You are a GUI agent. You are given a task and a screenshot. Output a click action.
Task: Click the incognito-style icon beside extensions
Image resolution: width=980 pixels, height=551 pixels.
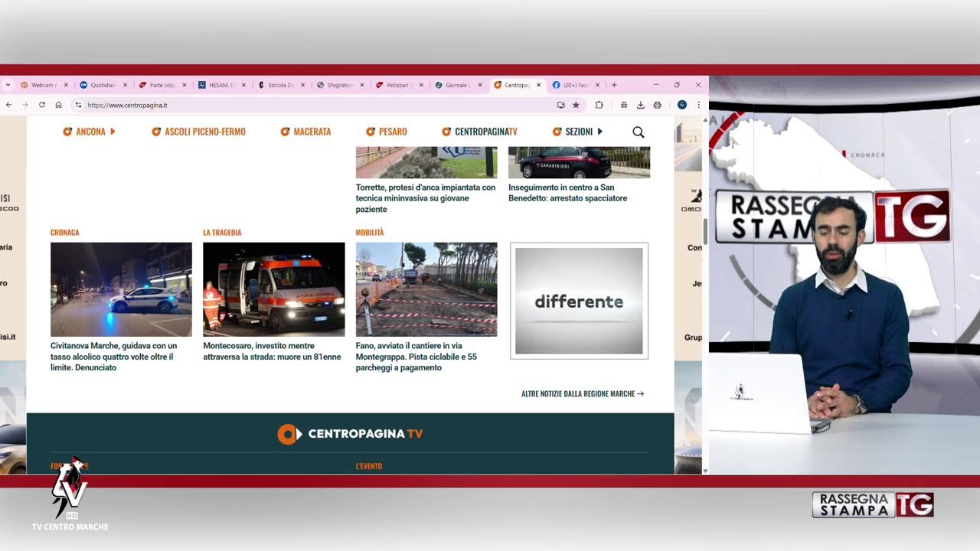pos(624,105)
